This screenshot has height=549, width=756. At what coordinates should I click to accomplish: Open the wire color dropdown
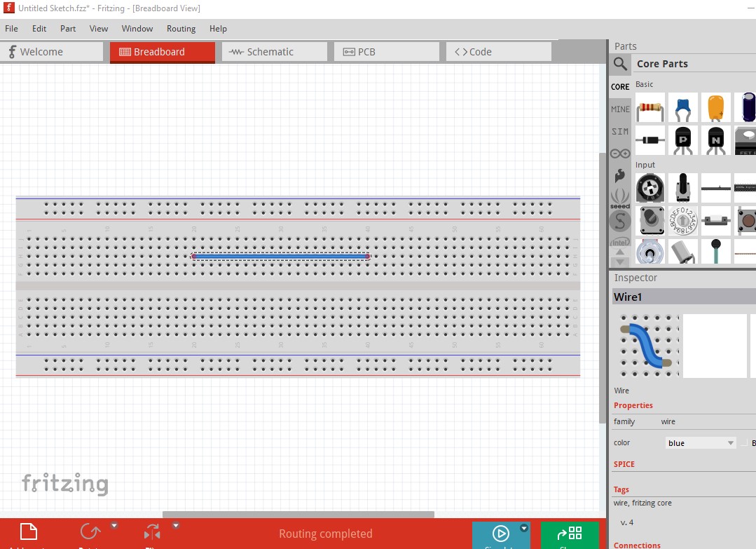point(700,443)
